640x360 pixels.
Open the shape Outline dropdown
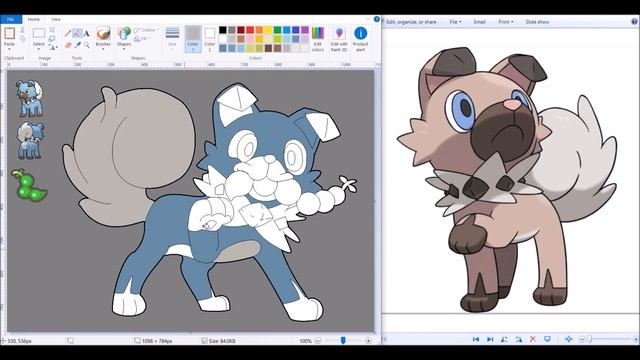[146, 30]
